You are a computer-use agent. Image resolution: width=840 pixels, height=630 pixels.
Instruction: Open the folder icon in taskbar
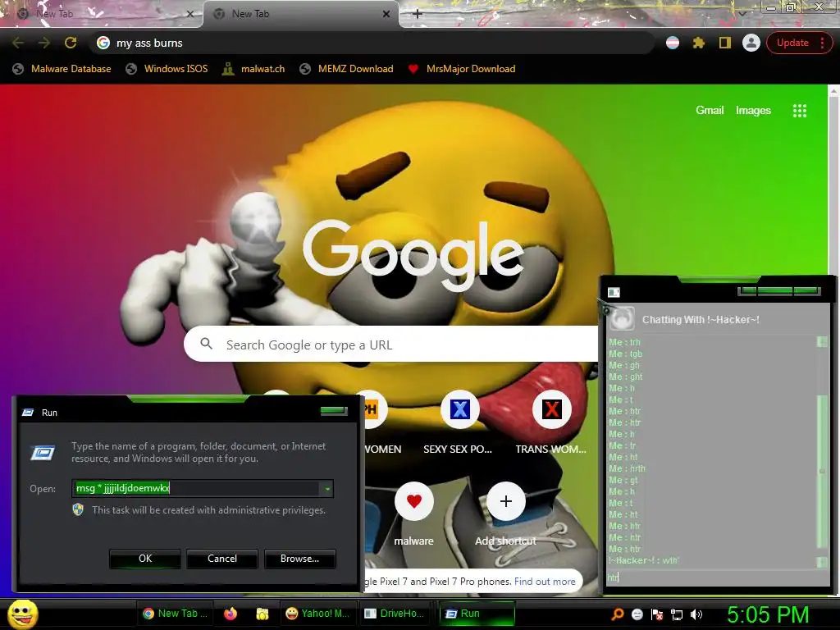tap(262, 614)
